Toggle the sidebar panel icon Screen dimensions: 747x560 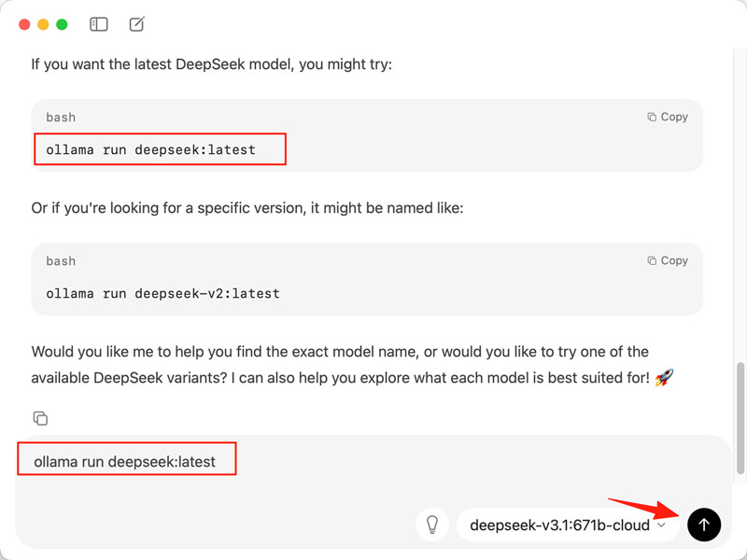[x=98, y=24]
